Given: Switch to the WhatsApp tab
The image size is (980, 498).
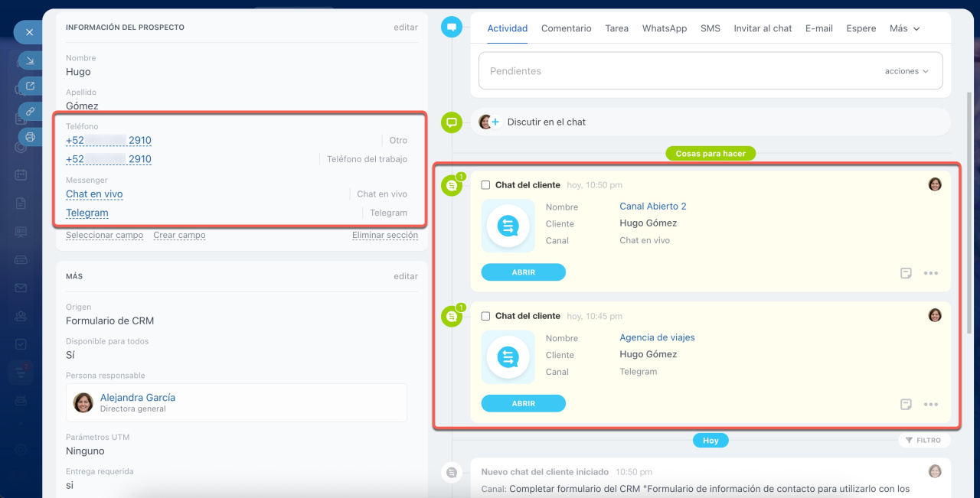Looking at the screenshot, I should pos(664,28).
